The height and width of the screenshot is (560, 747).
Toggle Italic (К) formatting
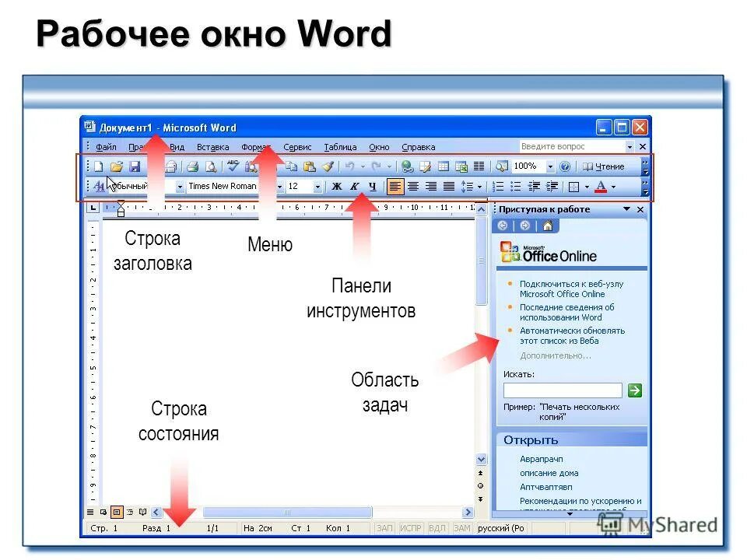[355, 186]
